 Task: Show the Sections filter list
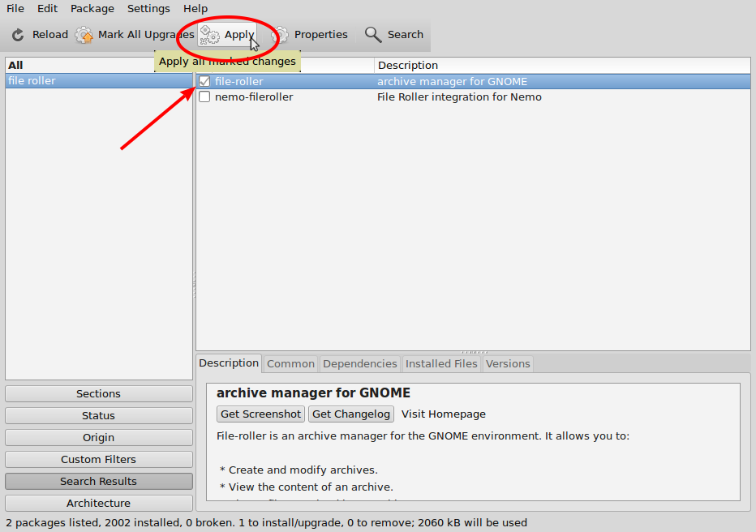click(98, 393)
